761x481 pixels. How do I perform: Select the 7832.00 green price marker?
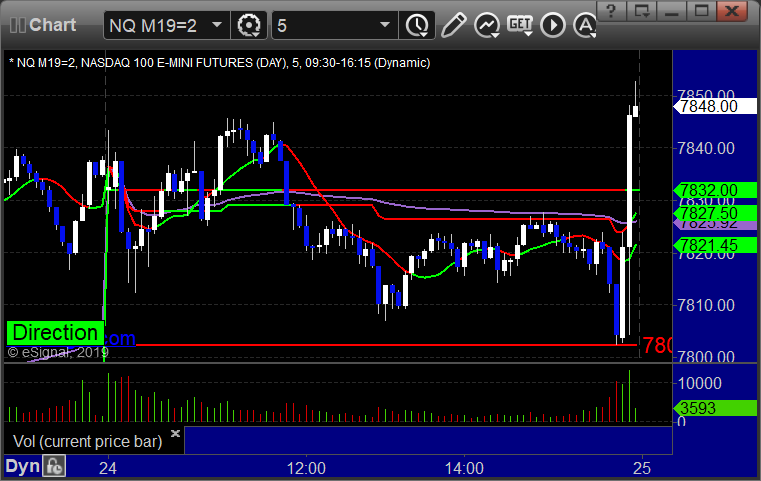[x=715, y=190]
